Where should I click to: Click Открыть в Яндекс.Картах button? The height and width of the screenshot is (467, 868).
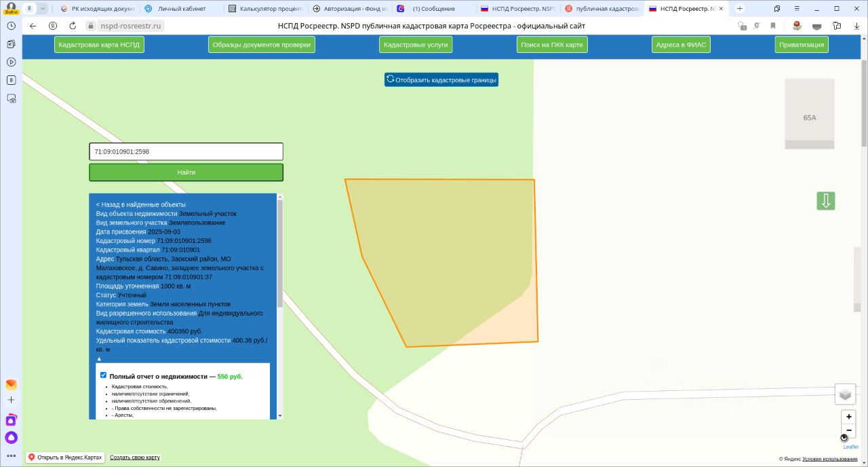tap(65, 457)
